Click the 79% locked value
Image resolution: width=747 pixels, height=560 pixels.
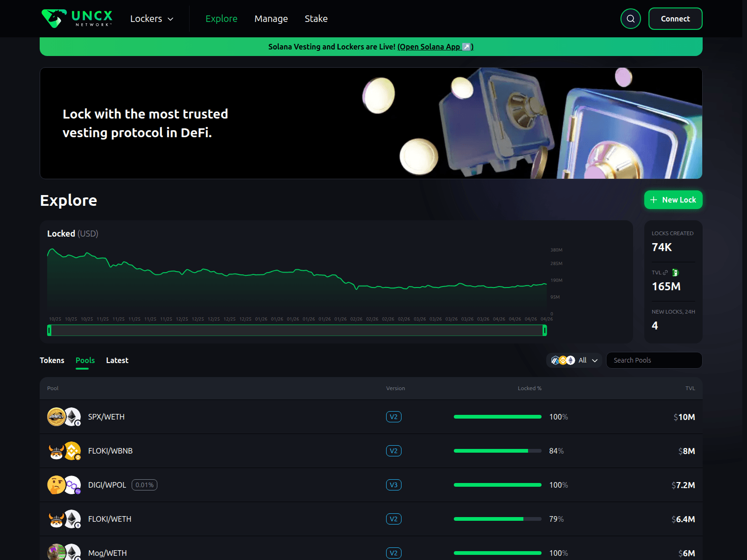pyautogui.click(x=557, y=519)
